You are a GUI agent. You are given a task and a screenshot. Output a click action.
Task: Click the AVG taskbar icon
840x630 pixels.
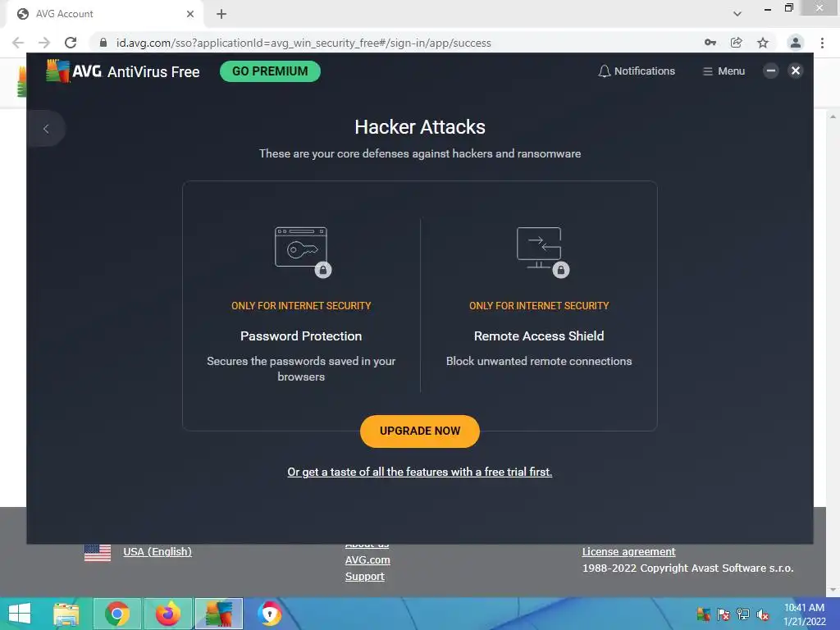click(219, 614)
